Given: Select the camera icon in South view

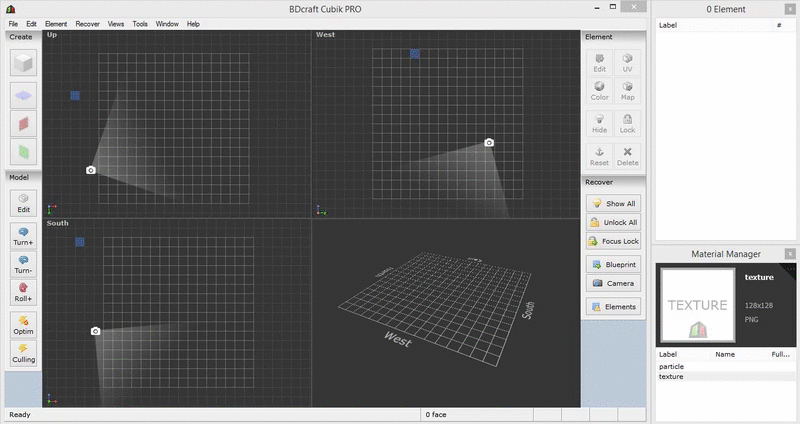Looking at the screenshot, I should 95,331.
